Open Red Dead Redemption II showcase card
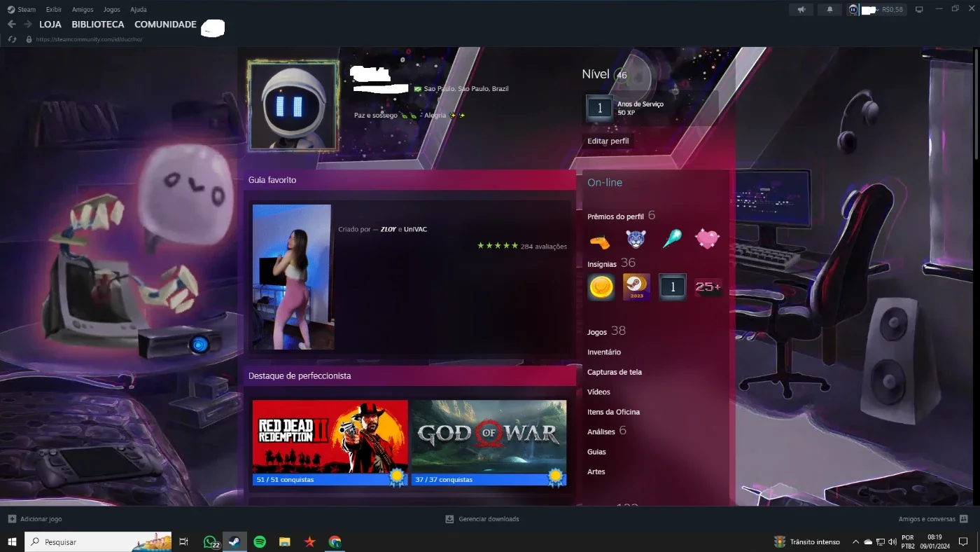The image size is (980, 552). (330, 443)
